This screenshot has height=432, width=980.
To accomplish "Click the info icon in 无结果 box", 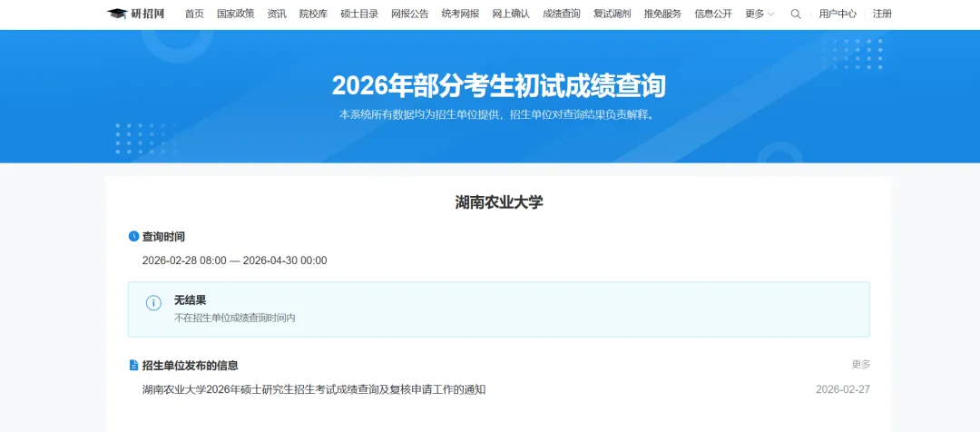I will [x=153, y=302].
